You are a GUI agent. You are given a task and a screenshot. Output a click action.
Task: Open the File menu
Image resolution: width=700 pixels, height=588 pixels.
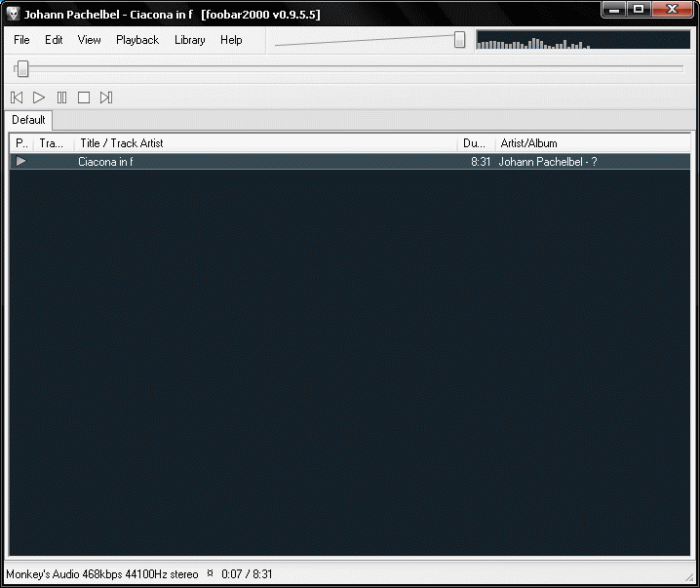21,40
